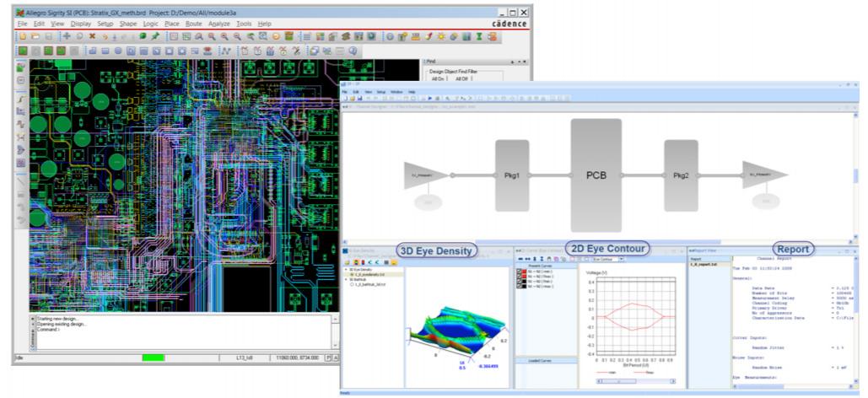Click the Run (play) icon in channel designer toolbar
Image resolution: width=868 pixels, height=398 pixels.
coord(430,98)
